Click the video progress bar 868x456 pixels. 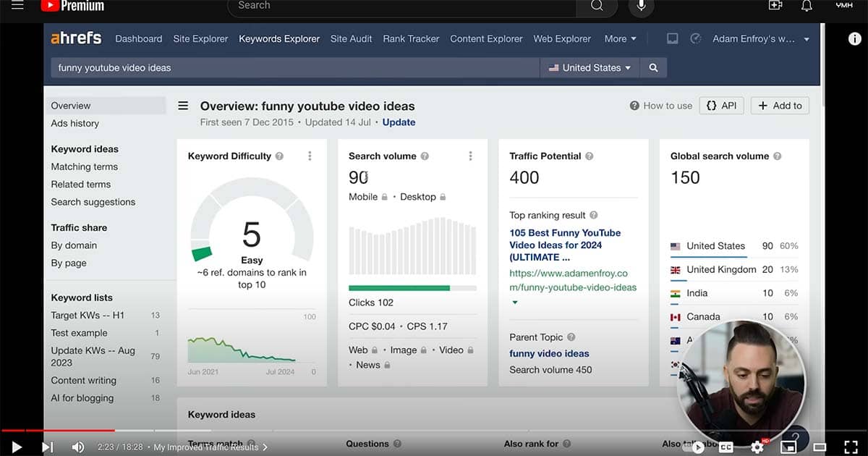(434, 432)
